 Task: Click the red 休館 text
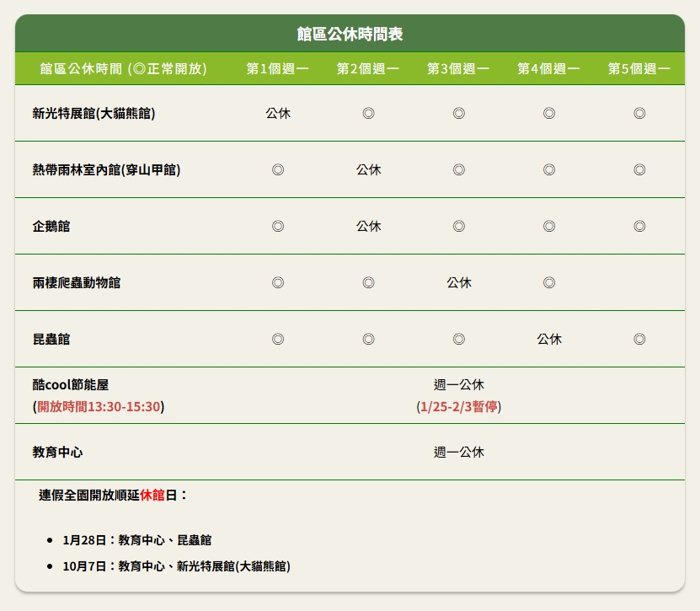tap(152, 496)
